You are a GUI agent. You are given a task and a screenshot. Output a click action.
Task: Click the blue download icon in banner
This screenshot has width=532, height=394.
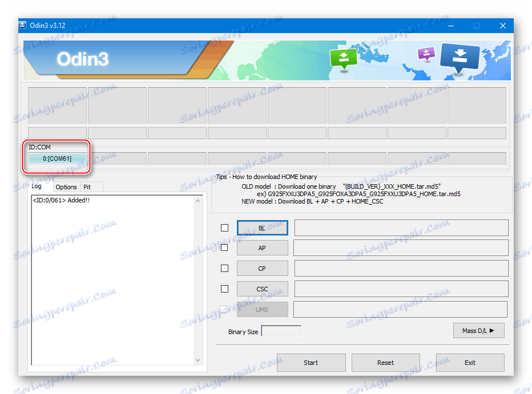460,58
